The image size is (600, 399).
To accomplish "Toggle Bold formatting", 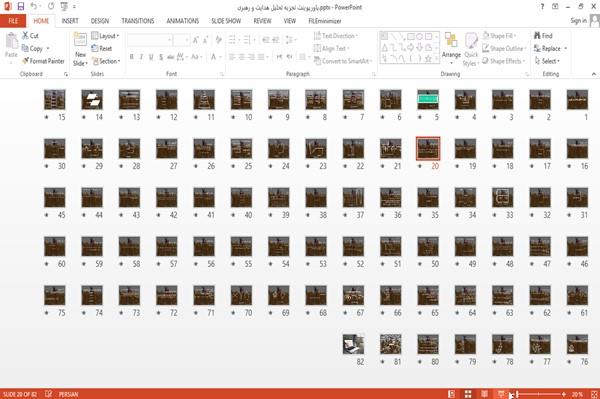I will [132, 57].
